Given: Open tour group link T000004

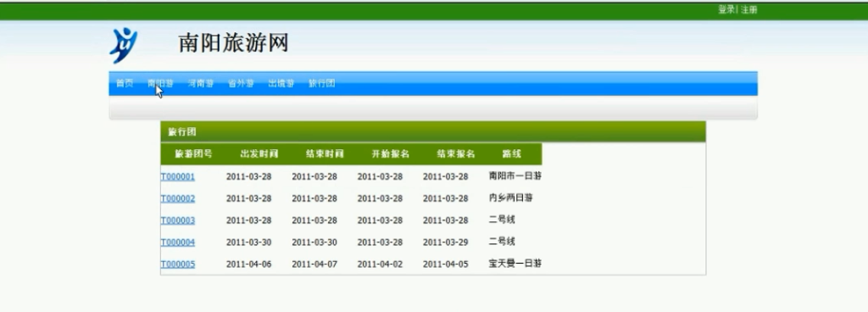Looking at the screenshot, I should [178, 242].
